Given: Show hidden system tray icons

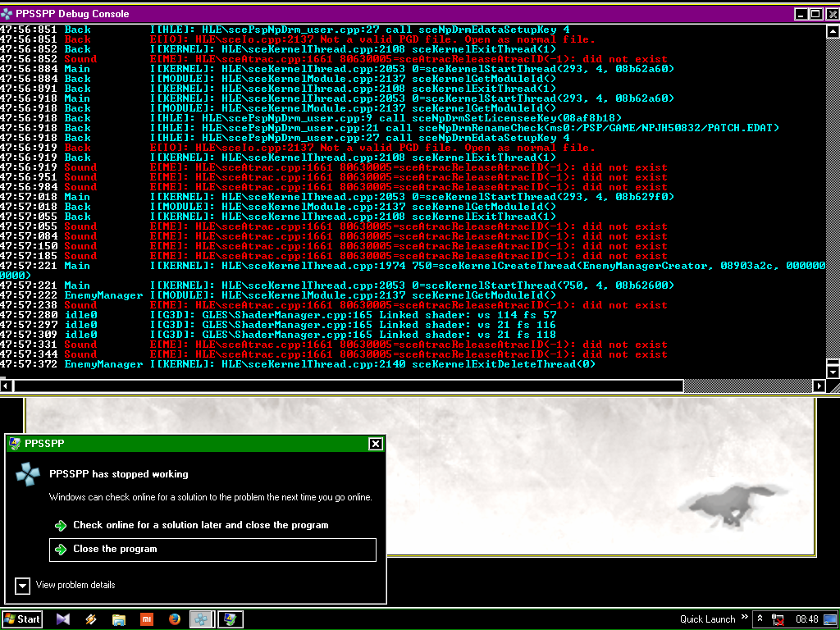Looking at the screenshot, I should click(760, 619).
